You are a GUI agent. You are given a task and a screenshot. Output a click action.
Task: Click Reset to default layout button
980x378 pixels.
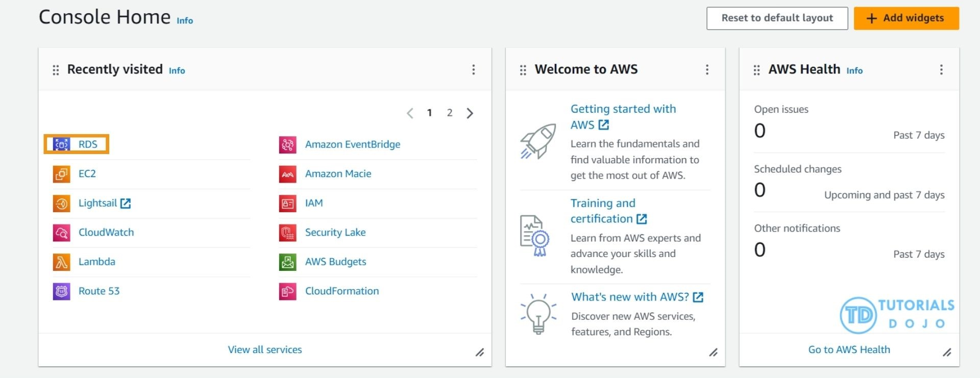pos(777,18)
